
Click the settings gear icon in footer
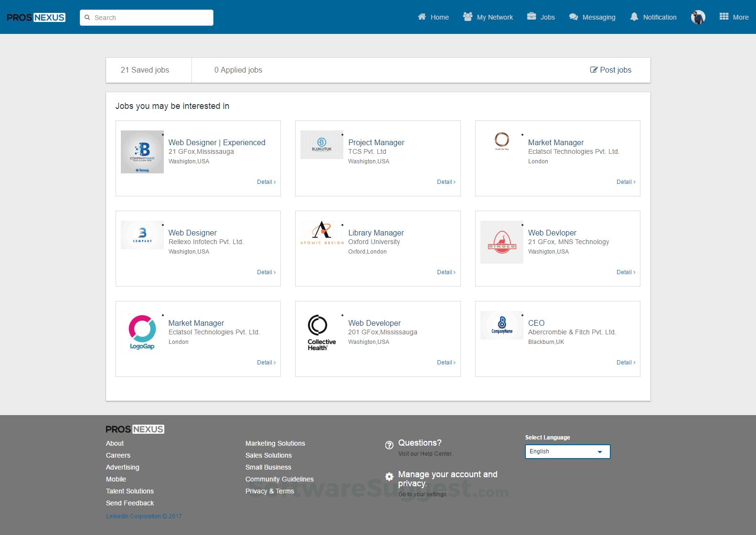pos(389,477)
